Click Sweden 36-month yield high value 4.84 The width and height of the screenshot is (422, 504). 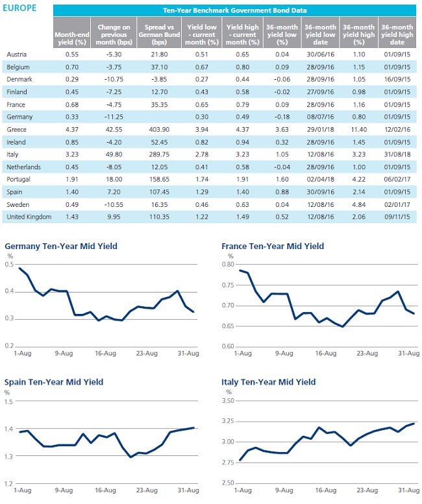(359, 205)
